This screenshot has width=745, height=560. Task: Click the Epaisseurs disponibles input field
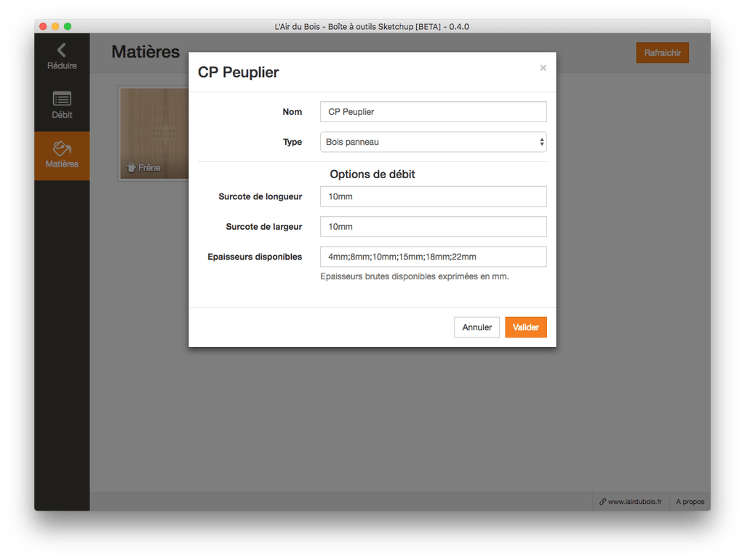coord(433,257)
